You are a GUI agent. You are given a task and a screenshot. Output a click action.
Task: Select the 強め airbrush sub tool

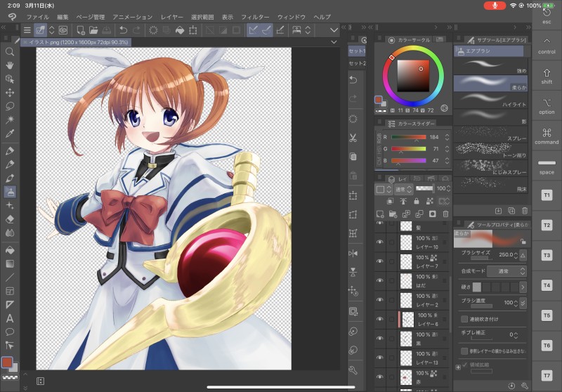pyautogui.click(x=490, y=65)
